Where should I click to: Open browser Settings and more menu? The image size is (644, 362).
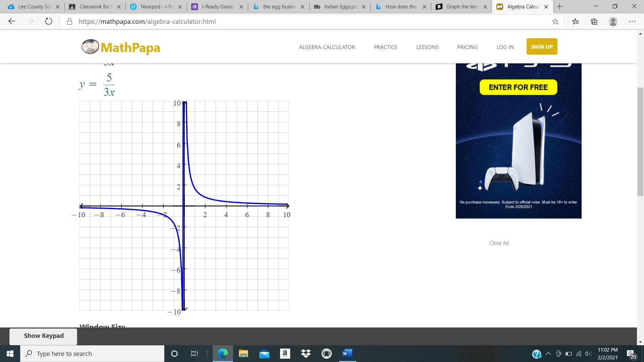[x=632, y=21]
